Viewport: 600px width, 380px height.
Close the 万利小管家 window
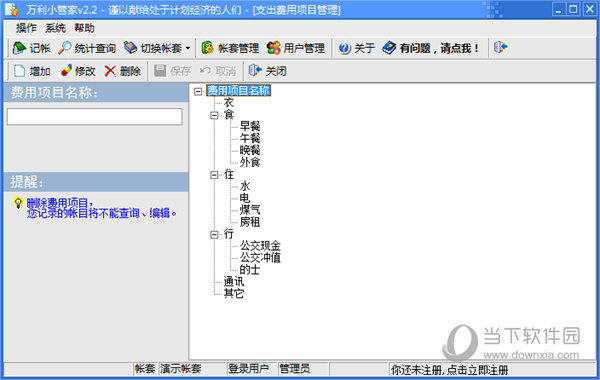tap(589, 9)
